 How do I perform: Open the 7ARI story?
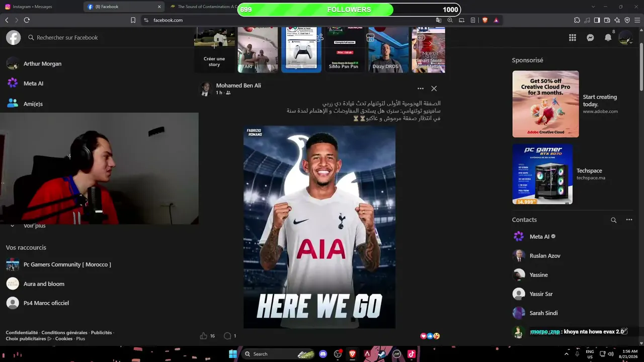pyautogui.click(x=258, y=50)
